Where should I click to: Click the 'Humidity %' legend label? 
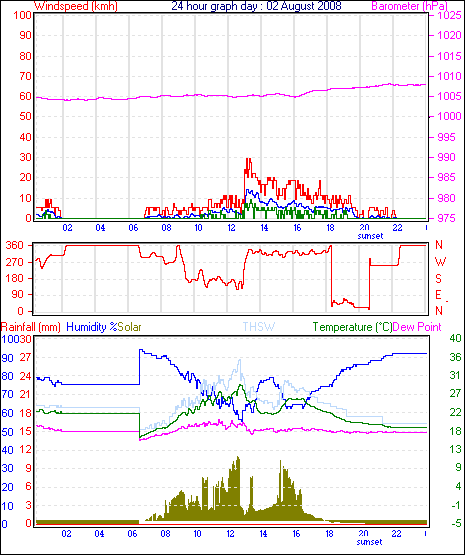(92, 327)
